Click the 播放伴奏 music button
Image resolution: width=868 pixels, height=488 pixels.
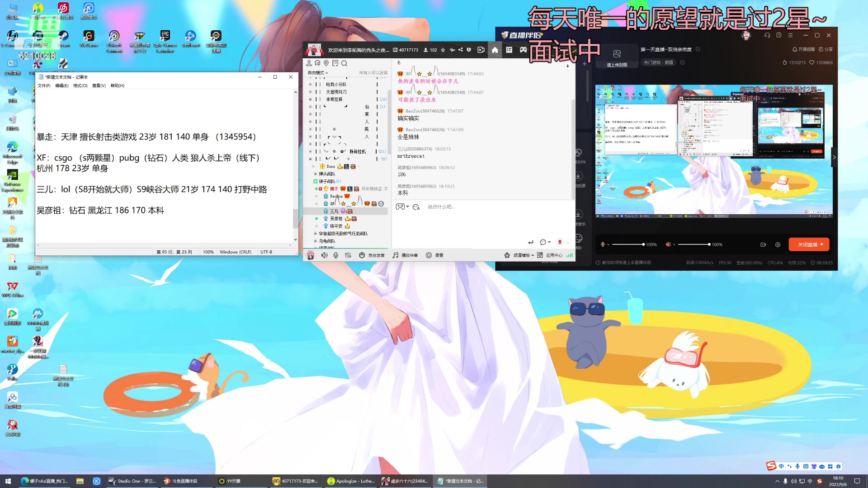(405, 255)
